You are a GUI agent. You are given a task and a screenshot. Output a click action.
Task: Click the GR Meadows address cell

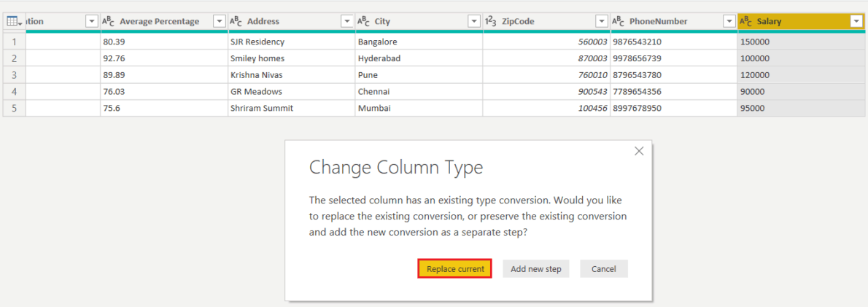[x=291, y=91]
